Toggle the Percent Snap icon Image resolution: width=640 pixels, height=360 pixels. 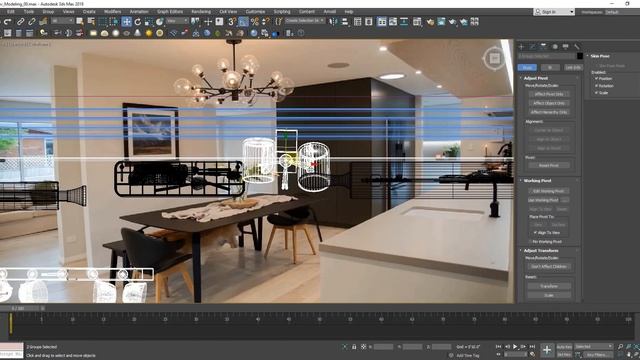click(x=255, y=22)
